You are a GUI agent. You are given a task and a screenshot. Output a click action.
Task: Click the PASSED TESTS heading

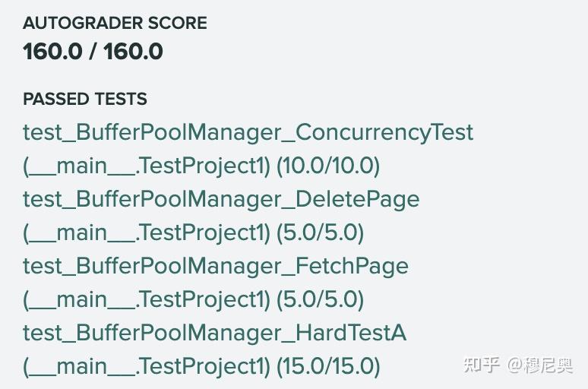pyautogui.click(x=85, y=99)
